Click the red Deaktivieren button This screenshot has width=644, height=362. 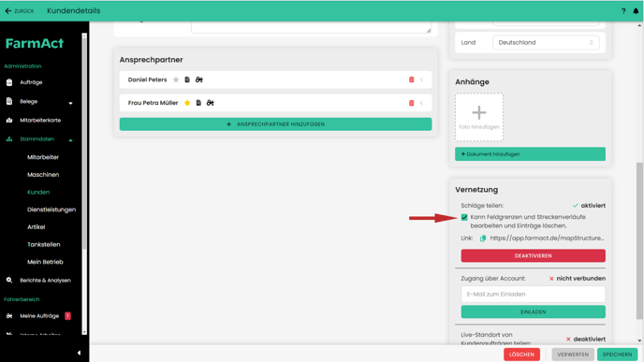[x=533, y=255]
